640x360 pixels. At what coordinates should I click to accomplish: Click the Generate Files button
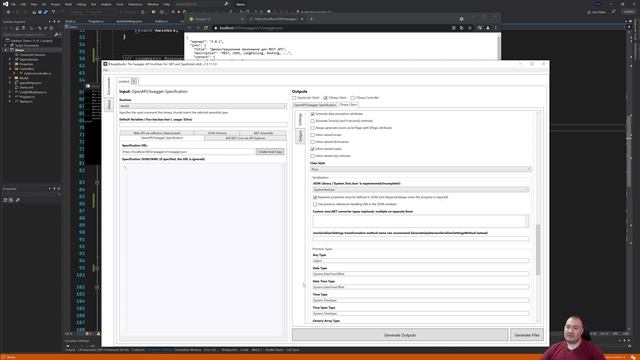point(527,335)
